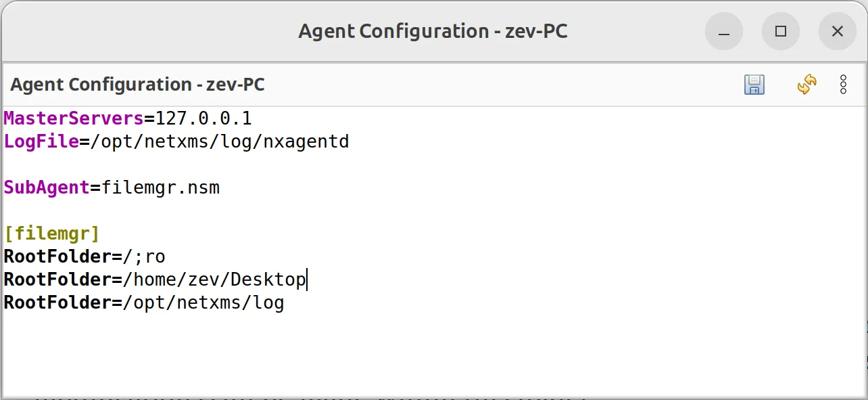This screenshot has height=400, width=868.
Task: Place cursor on the MasterServers line
Action: (x=128, y=118)
